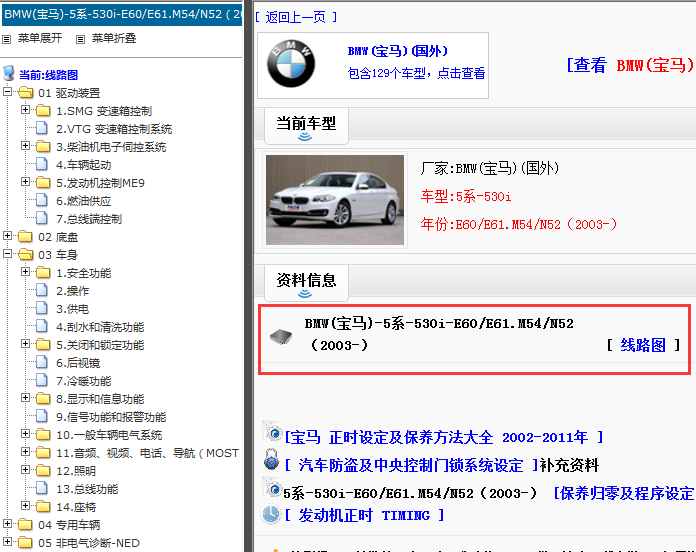The width and height of the screenshot is (696, 552).
Task: Expand the 5.发动机控制ME9 node
Action: [x=25, y=181]
